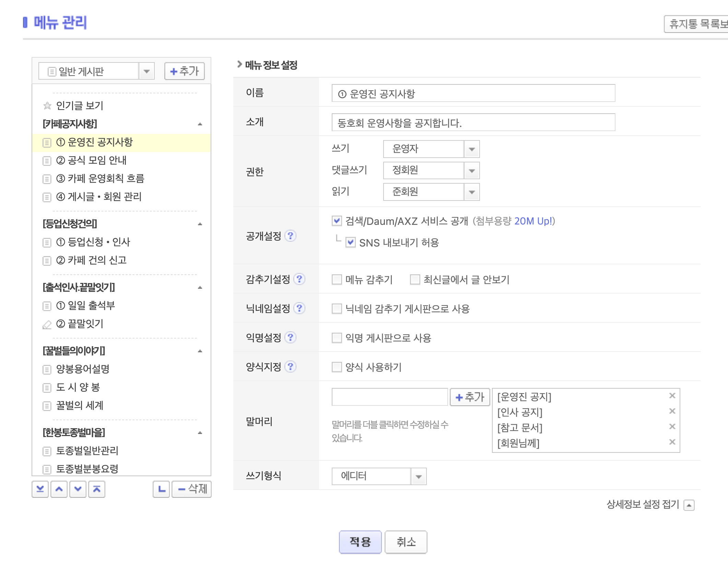Click move-up arrow icon below menu list
Viewport: 728px width, 561px height.
point(59,489)
